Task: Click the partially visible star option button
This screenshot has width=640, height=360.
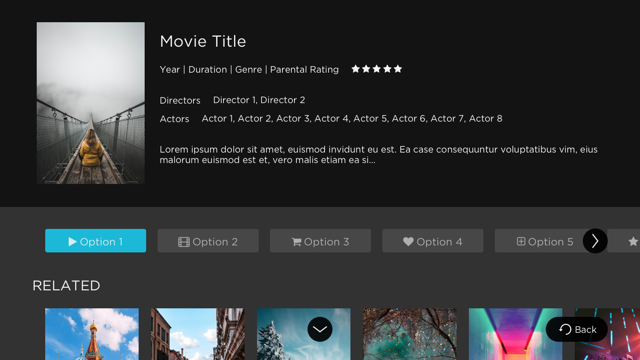Action: 623,241
